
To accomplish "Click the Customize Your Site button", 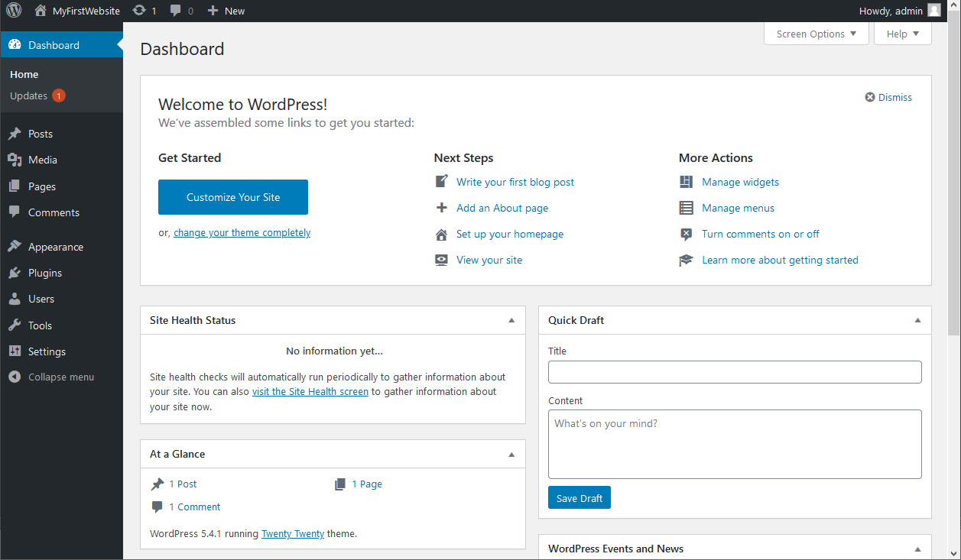I will point(232,196).
